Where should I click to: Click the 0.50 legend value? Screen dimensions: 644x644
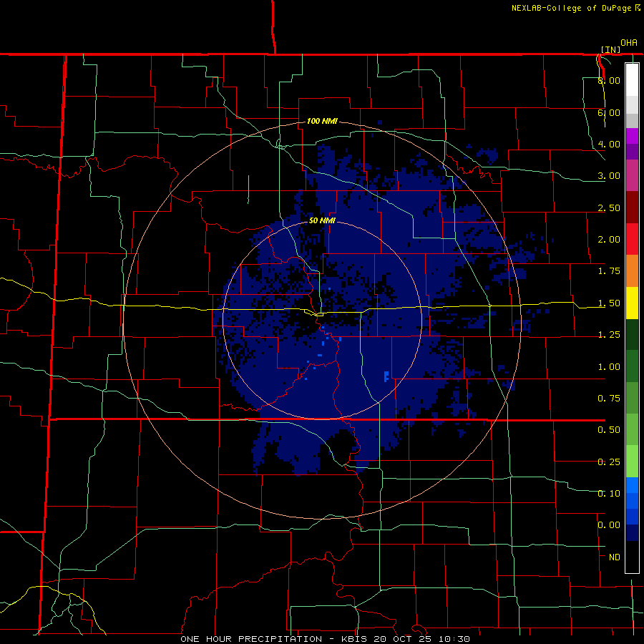click(x=609, y=430)
